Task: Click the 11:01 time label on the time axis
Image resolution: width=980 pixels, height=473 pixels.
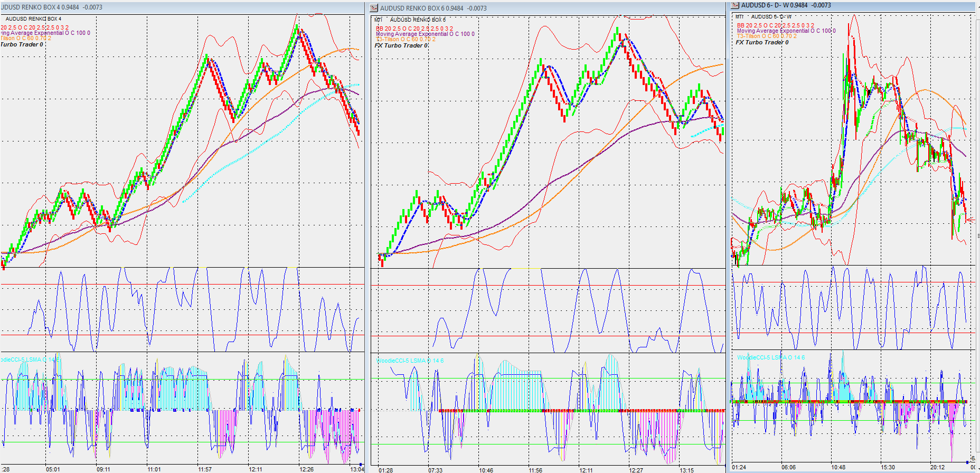Action: tap(154, 469)
